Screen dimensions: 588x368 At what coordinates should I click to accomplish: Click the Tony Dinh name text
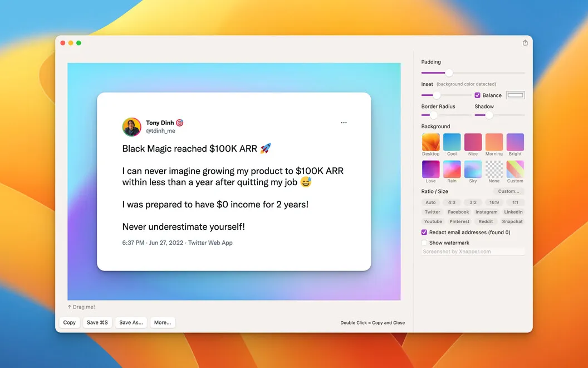click(160, 123)
